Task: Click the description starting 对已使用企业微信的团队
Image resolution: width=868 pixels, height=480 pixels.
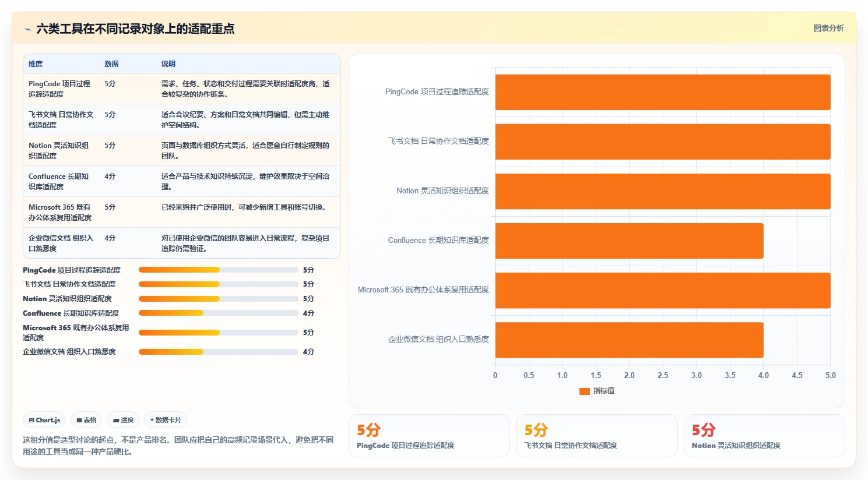Action: coord(245,243)
